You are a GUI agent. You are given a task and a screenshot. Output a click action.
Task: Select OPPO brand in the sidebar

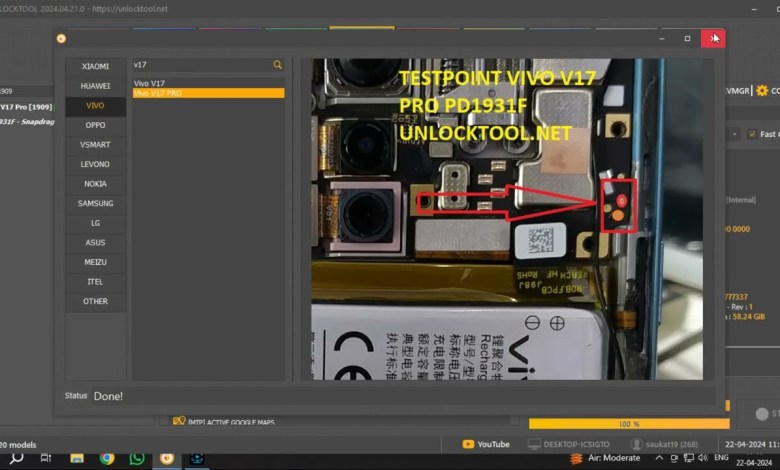coord(95,125)
